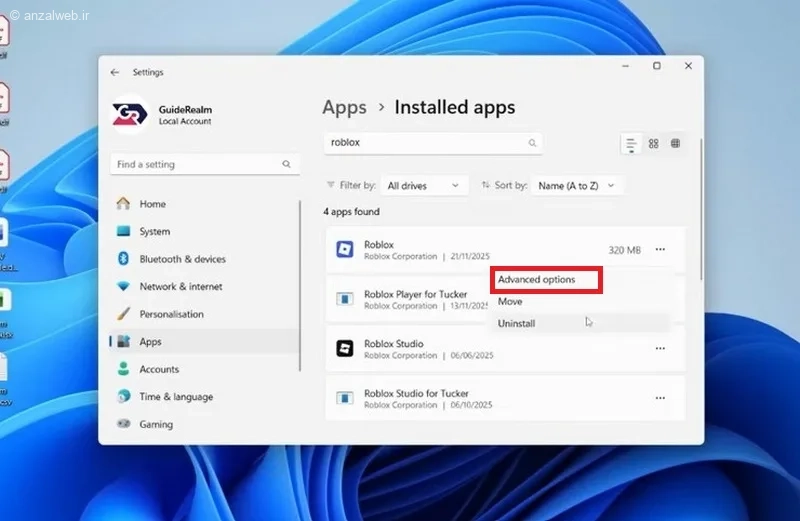Click the Accounts person icon
800x521 pixels.
123,369
